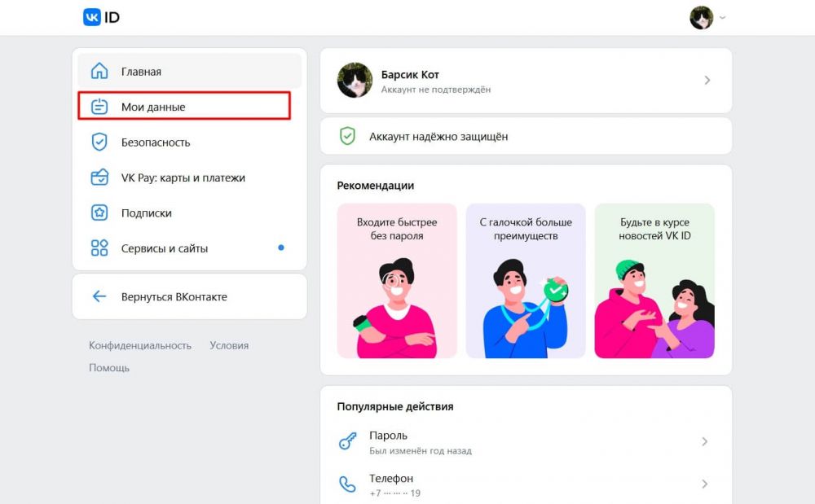The width and height of the screenshot is (815, 504).
Task: Open the Будьте в курсе новостей card
Action: pyautogui.click(x=654, y=281)
